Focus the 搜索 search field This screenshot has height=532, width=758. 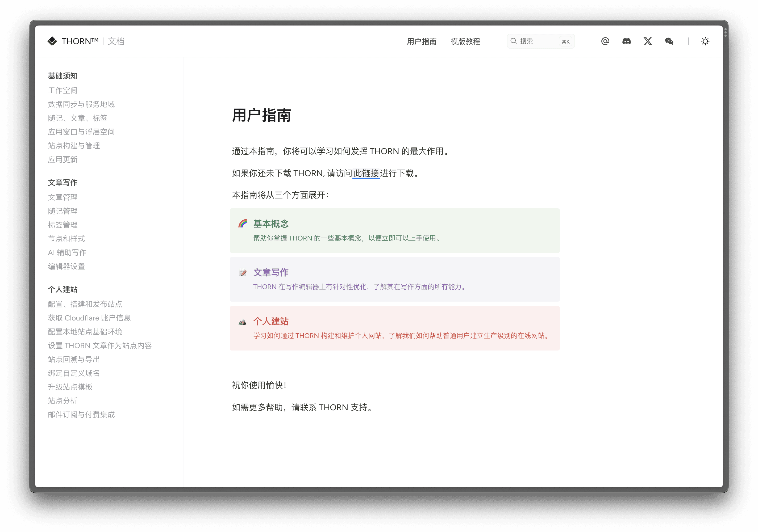coord(541,41)
